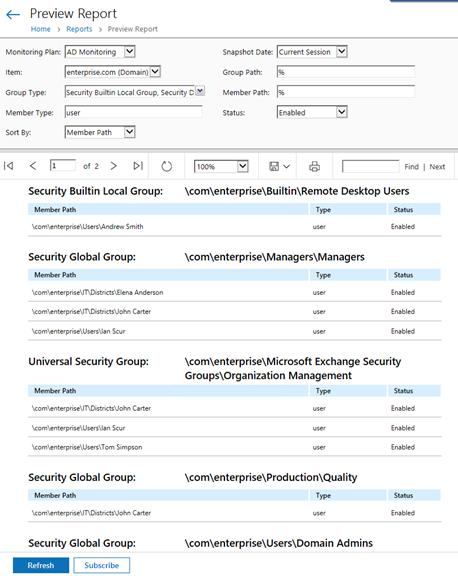Click the back arrow icon

click(13, 14)
